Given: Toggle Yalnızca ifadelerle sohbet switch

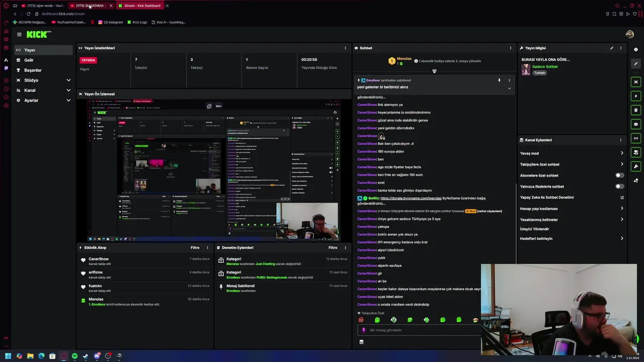Looking at the screenshot, I should (x=620, y=187).
